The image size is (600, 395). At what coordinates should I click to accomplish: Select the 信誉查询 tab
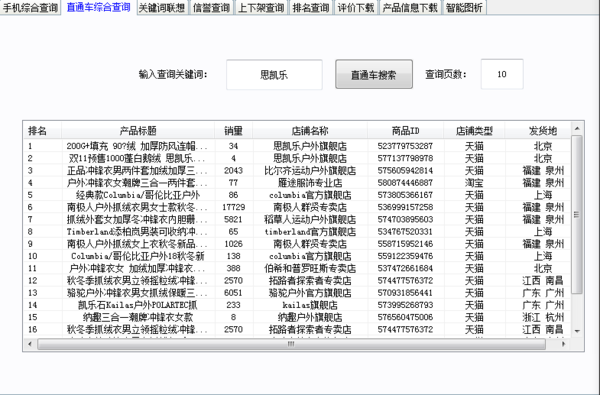(x=211, y=8)
